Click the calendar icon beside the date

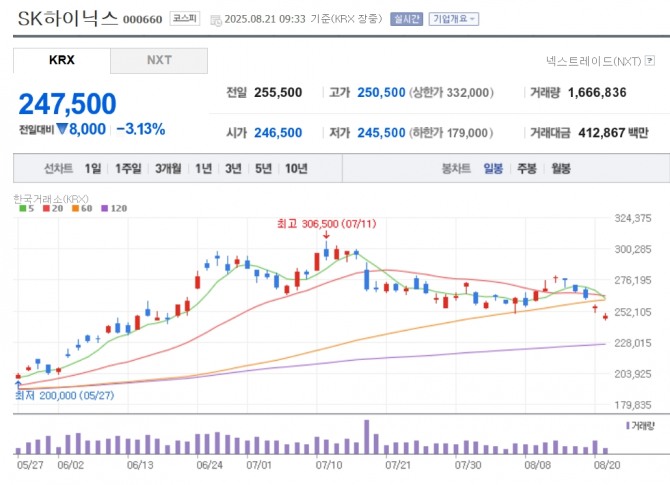coord(217,19)
